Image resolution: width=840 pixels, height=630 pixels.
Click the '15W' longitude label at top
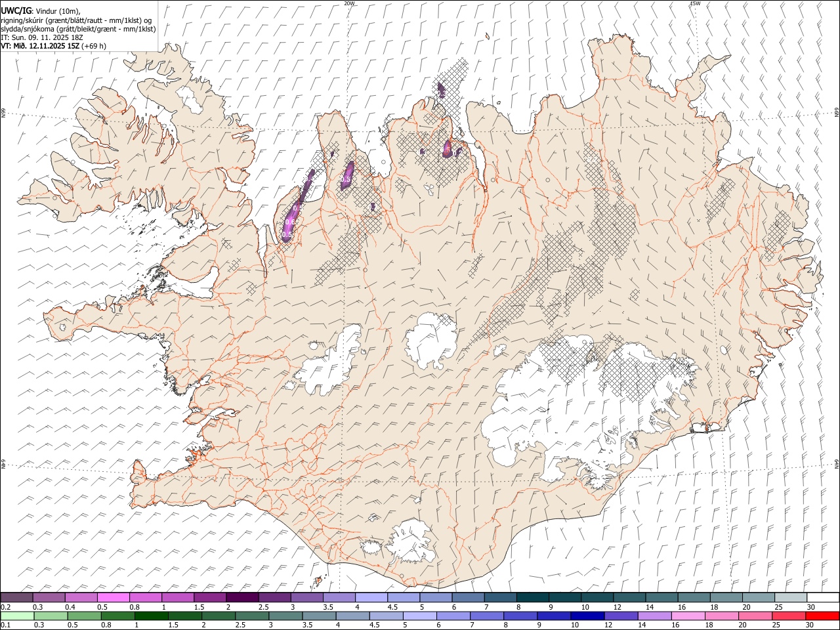click(x=695, y=3)
